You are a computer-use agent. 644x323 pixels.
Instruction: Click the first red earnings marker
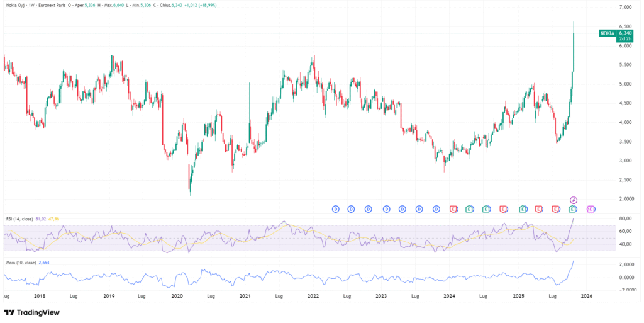point(453,208)
